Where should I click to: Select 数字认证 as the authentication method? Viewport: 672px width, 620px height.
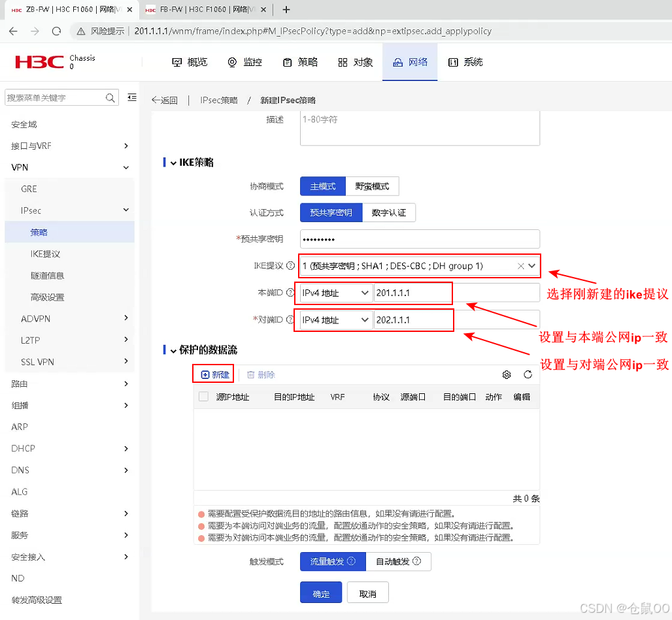click(389, 212)
